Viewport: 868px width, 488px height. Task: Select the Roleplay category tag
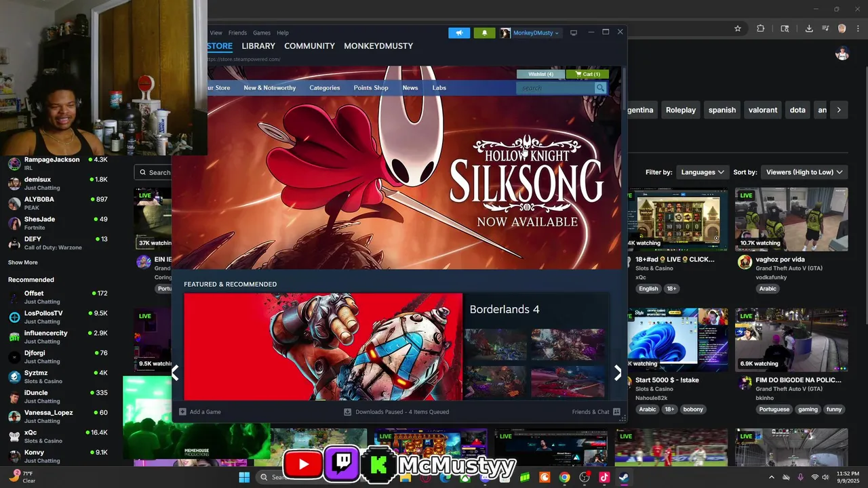[x=681, y=110]
